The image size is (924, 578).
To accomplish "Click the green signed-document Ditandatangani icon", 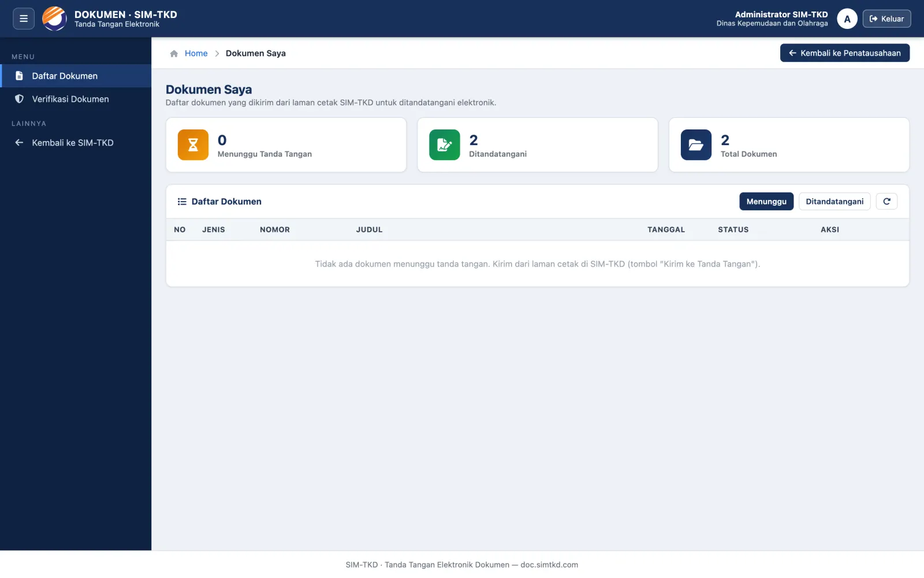I will [x=444, y=144].
